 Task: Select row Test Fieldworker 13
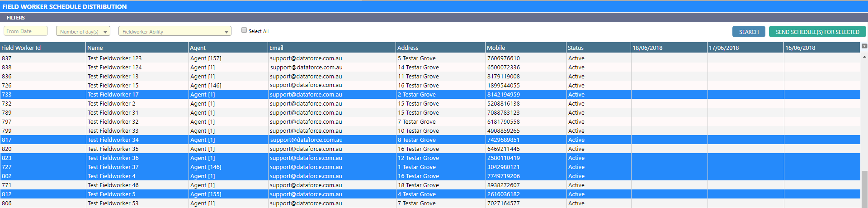(430, 76)
